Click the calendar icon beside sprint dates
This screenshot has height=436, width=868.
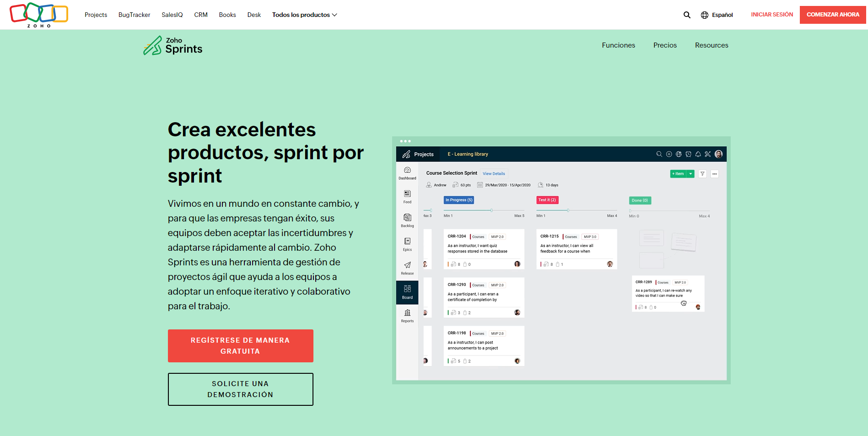(x=480, y=185)
